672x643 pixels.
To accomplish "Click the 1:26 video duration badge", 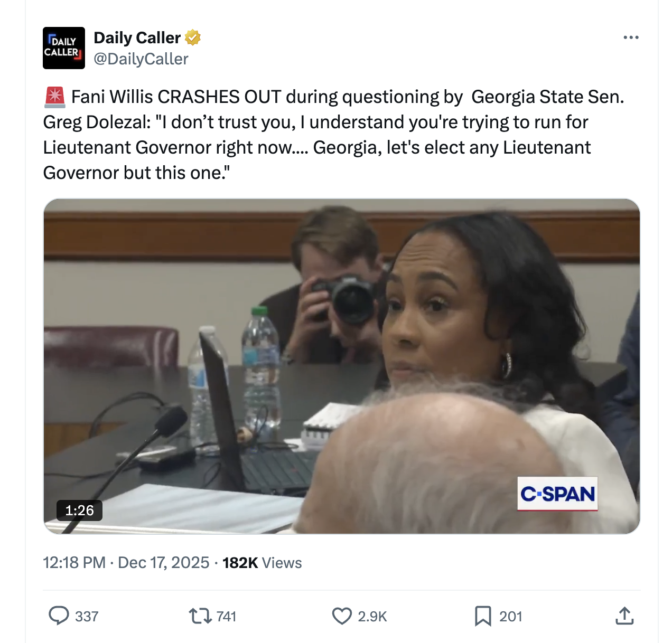I will coord(79,510).
